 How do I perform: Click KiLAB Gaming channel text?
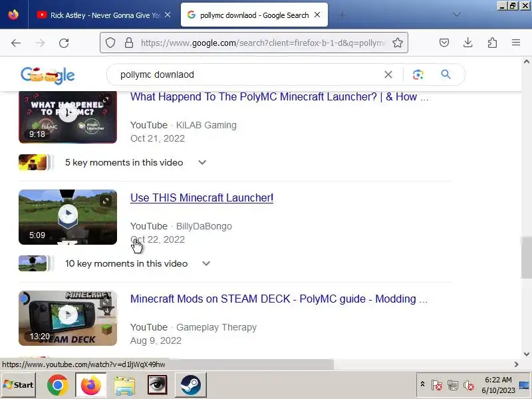tap(206, 125)
